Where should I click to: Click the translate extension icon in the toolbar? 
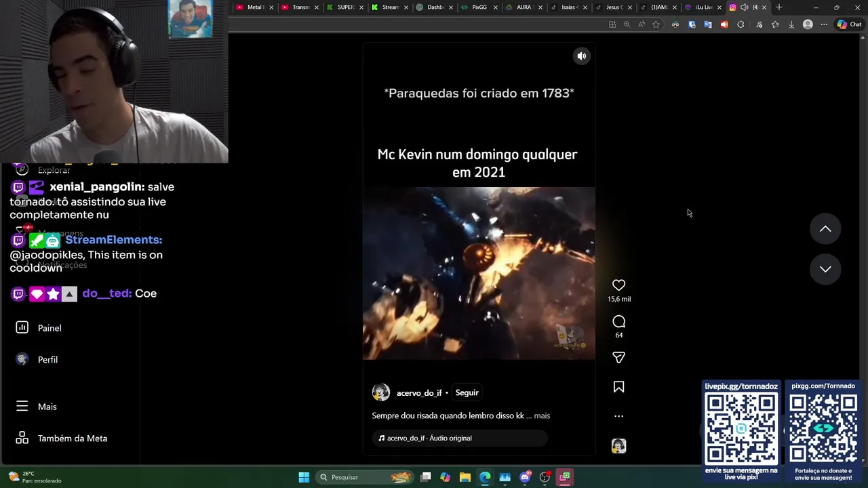(708, 24)
